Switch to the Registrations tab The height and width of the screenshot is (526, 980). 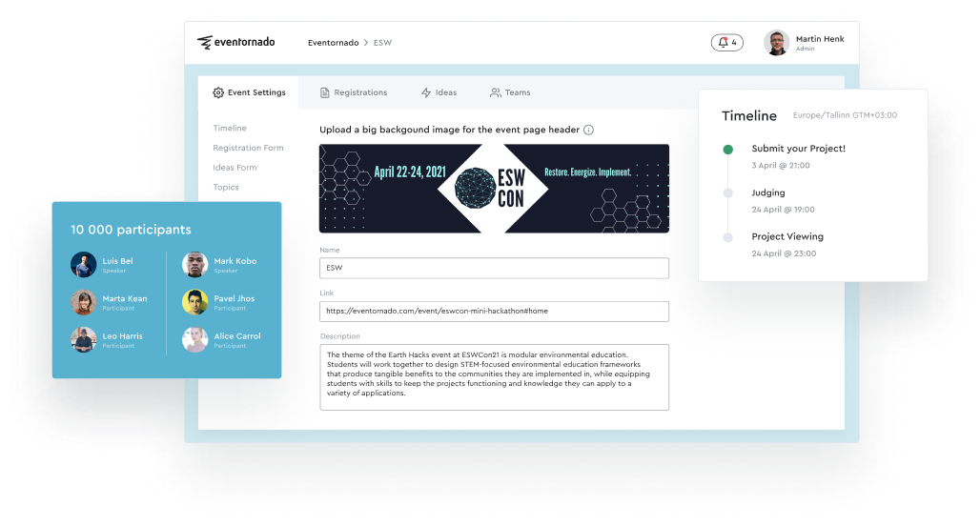[x=353, y=92]
